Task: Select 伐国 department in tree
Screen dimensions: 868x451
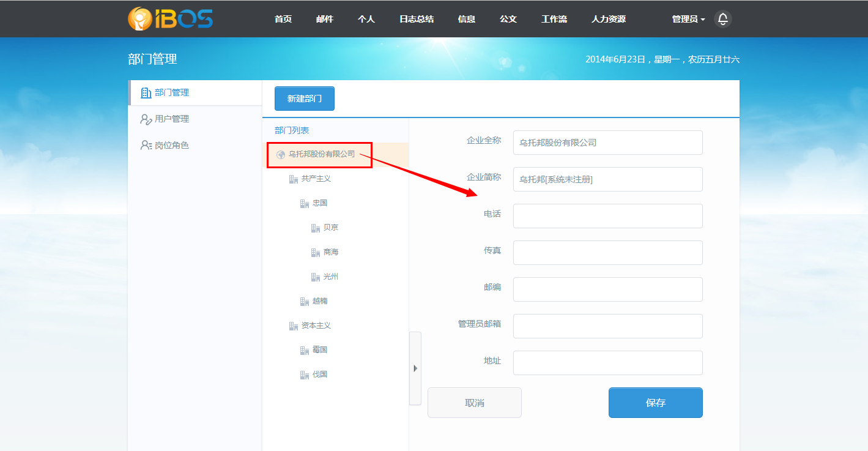Action: (x=320, y=375)
